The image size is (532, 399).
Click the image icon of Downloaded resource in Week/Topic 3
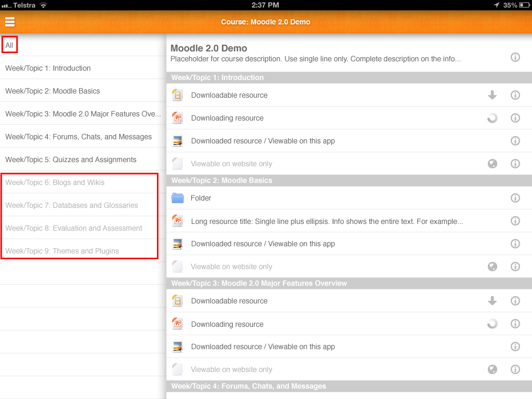click(178, 347)
